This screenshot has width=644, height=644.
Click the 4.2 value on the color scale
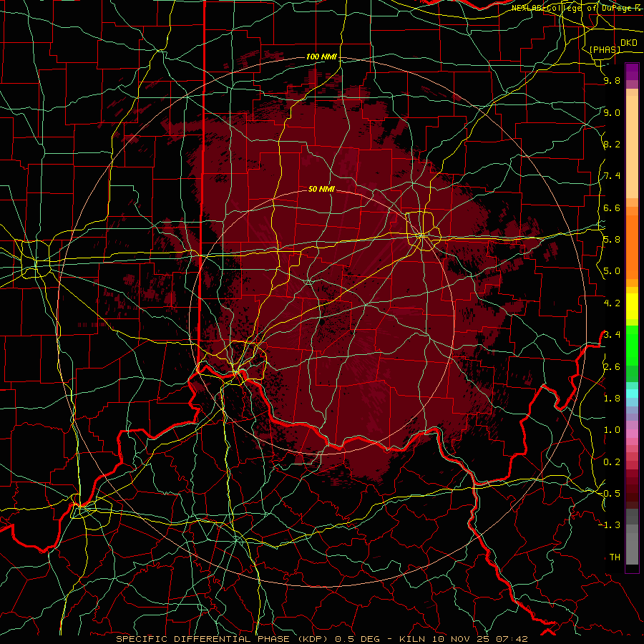click(612, 303)
